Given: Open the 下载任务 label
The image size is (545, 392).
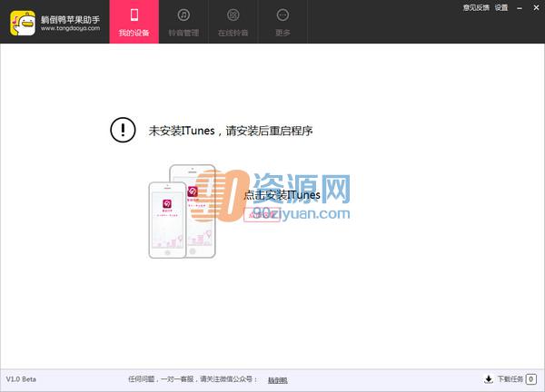Looking at the screenshot, I should 510,379.
